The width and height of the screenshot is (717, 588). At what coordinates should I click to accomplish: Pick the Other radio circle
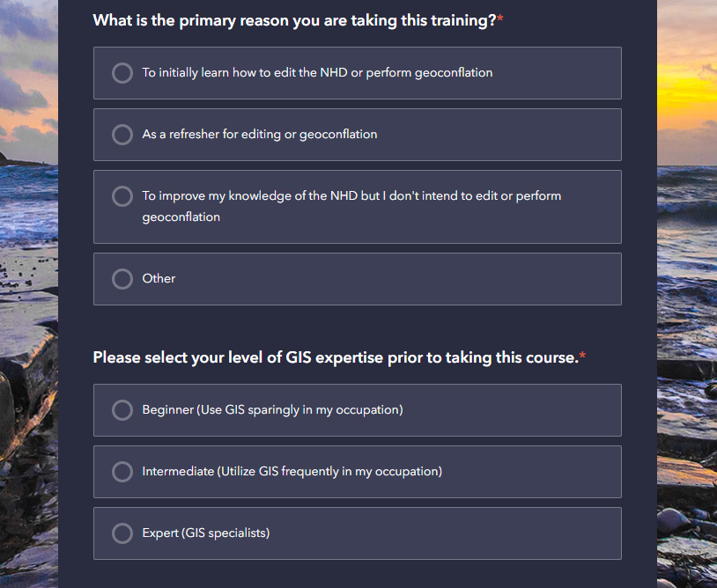[122, 279]
